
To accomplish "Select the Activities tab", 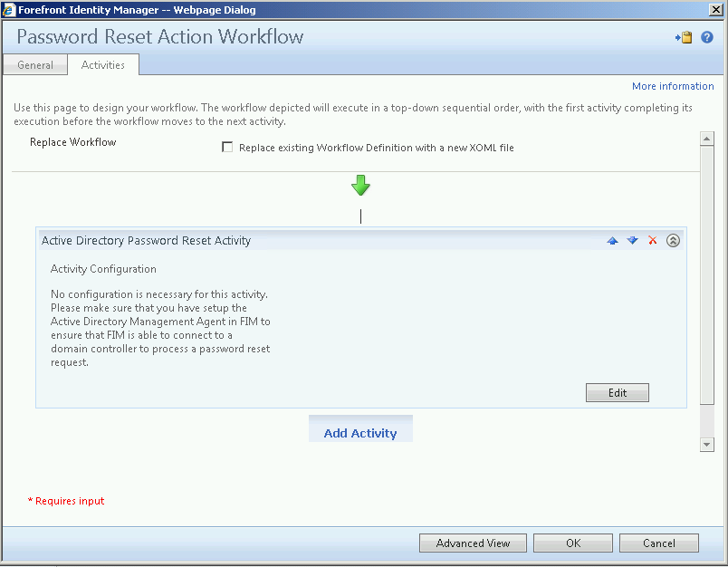I will pyautogui.click(x=103, y=65).
